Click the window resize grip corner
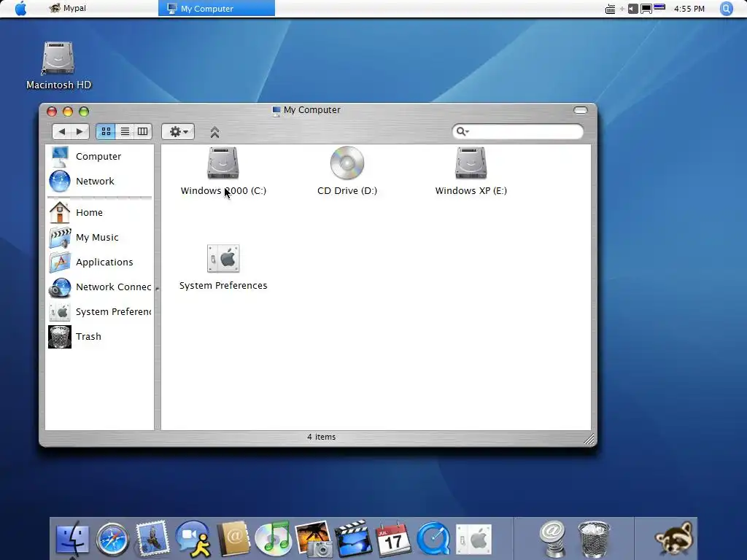The width and height of the screenshot is (747, 560). [x=589, y=439]
